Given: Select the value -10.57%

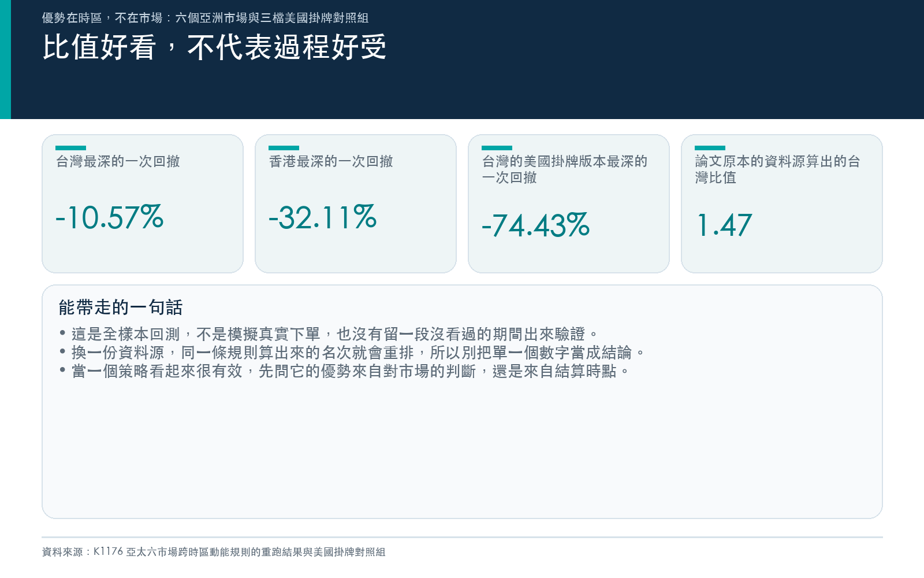Looking at the screenshot, I should click(109, 217).
